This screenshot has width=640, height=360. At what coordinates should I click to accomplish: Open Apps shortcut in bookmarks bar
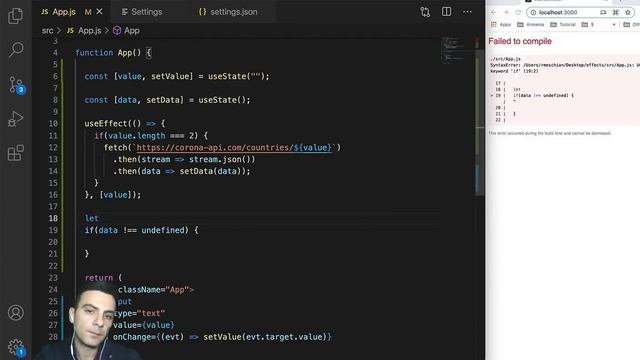click(x=500, y=24)
